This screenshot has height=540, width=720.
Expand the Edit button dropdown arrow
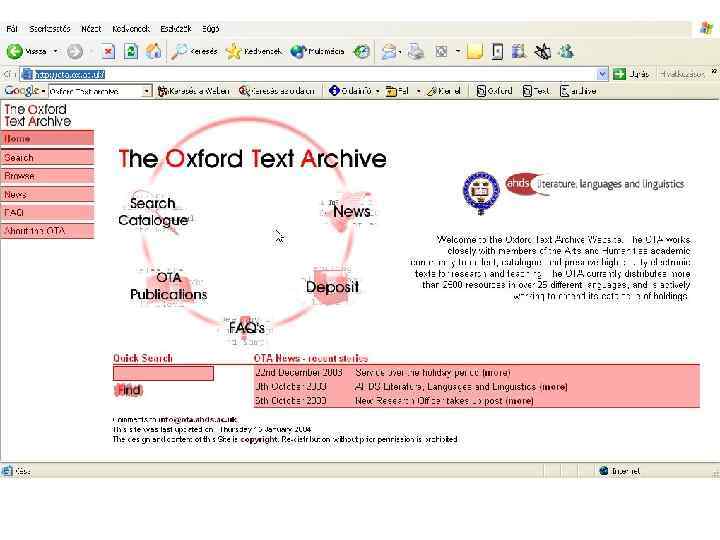click(457, 52)
